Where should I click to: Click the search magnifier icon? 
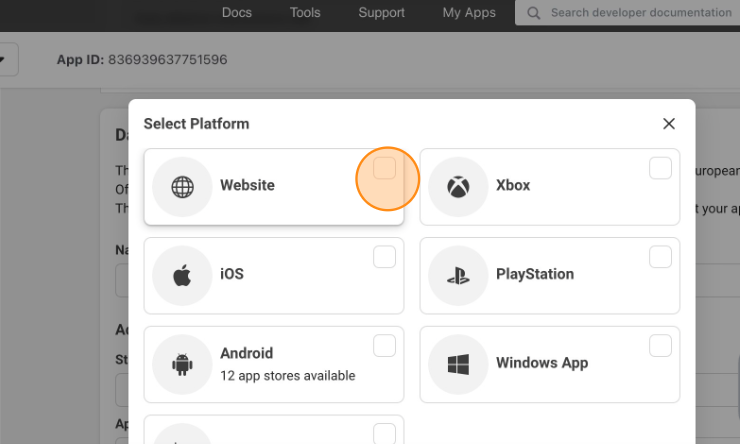[x=533, y=13]
